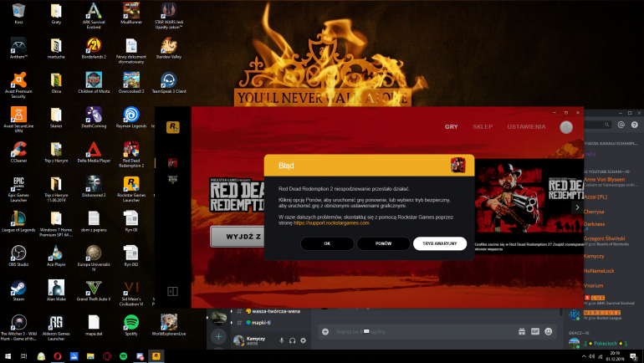Open Discord user settings gear
Viewport: 644px width, 363px height.
pyautogui.click(x=303, y=340)
